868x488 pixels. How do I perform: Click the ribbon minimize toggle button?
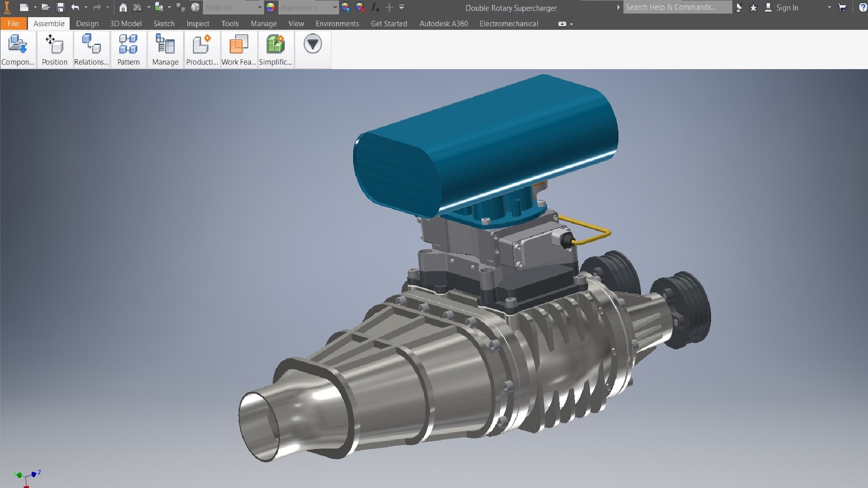[x=562, y=24]
